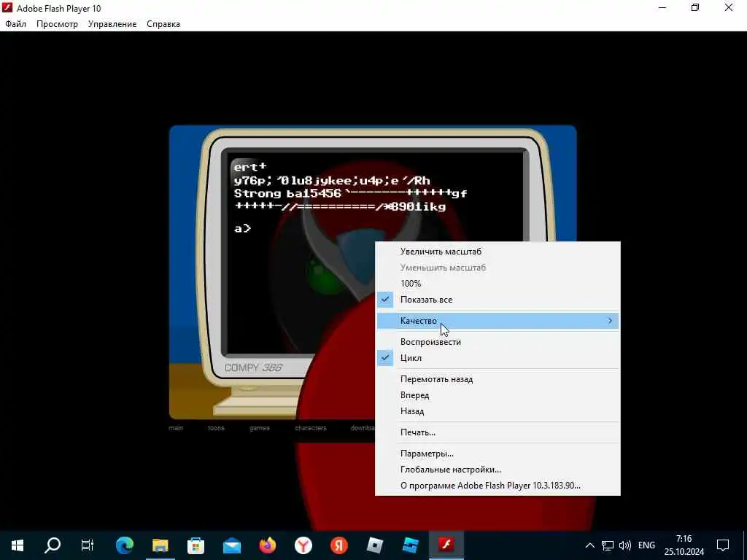The width and height of the screenshot is (747, 560).
Task: Open the Mail app from taskbar
Action: click(x=231, y=545)
